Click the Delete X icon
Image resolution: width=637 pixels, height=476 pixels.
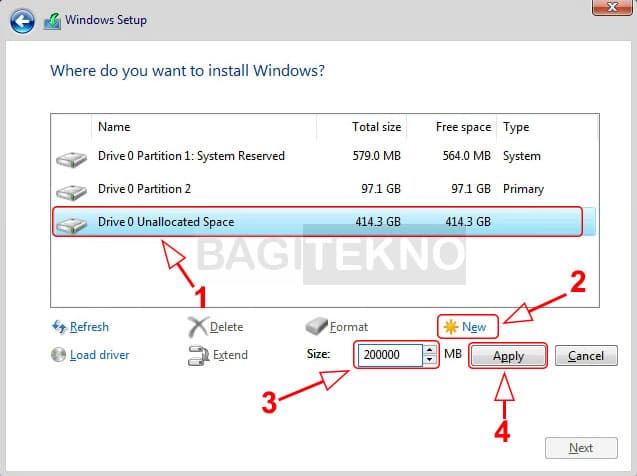pos(198,327)
